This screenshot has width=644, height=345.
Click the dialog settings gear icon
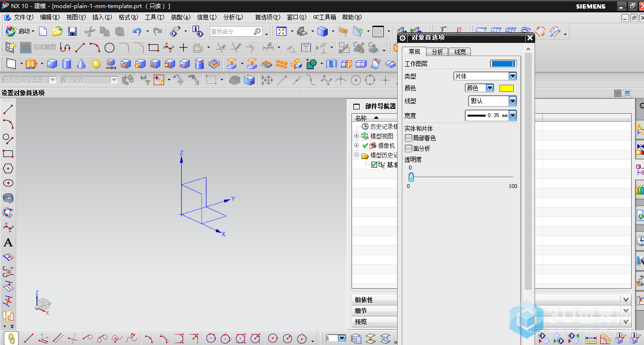tap(403, 38)
